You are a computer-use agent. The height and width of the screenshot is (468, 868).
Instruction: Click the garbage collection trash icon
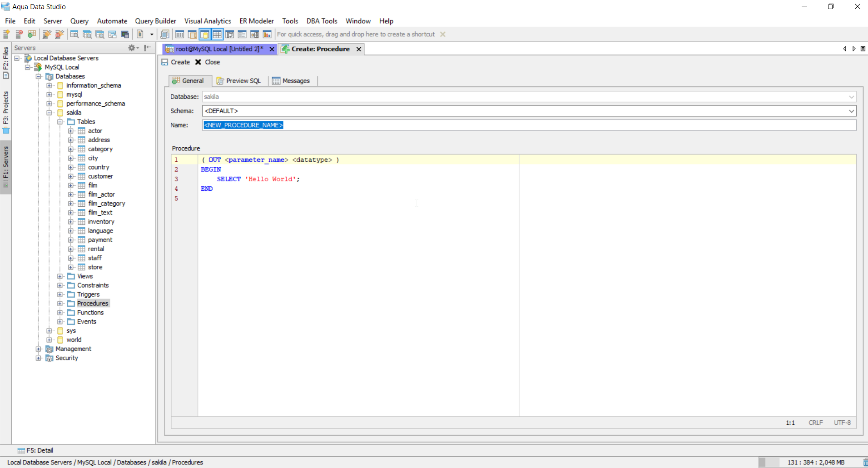[865, 462]
